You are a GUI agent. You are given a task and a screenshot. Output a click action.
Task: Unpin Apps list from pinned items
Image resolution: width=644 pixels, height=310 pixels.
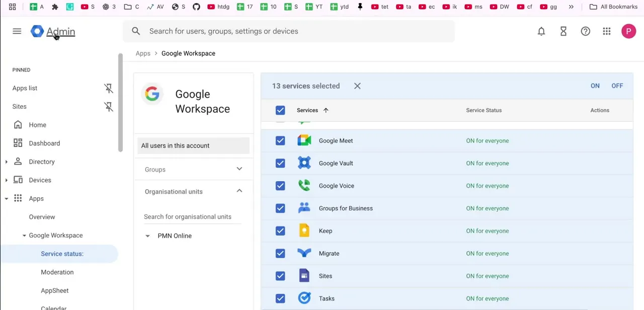[109, 88]
